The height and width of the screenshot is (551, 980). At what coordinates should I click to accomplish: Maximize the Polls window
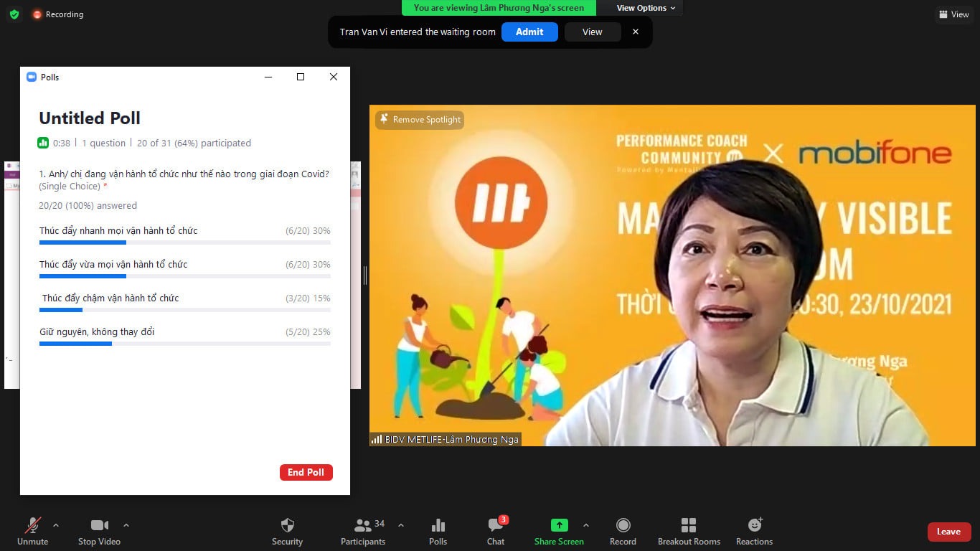click(x=301, y=77)
